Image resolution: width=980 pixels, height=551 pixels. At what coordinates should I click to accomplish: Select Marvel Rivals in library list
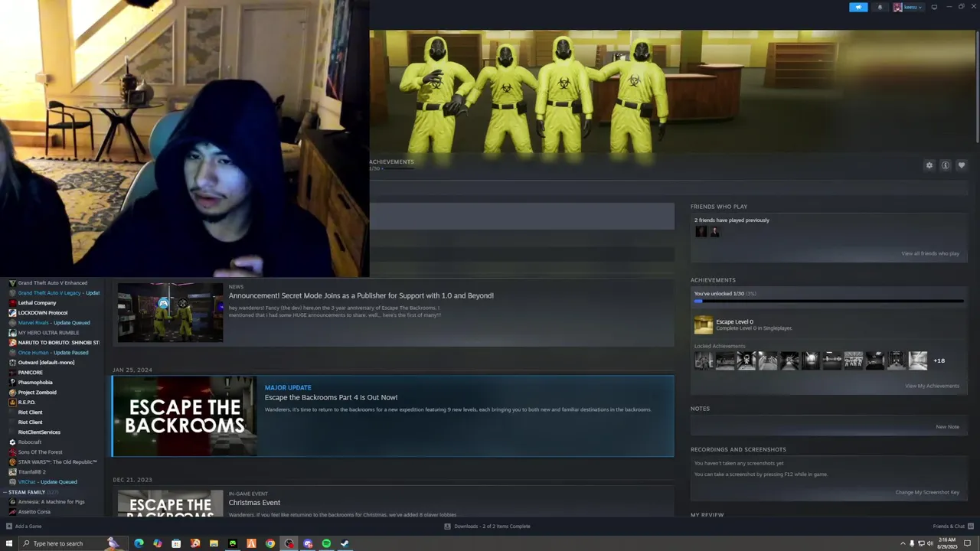[x=54, y=323]
